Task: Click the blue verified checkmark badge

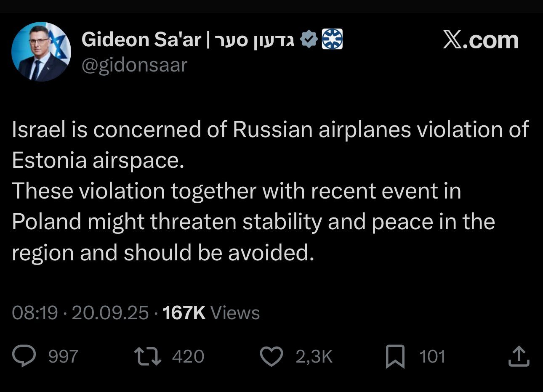Action: (x=309, y=40)
